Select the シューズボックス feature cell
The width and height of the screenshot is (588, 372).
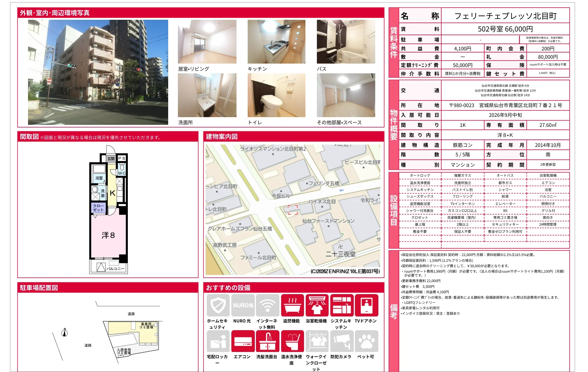click(420, 196)
